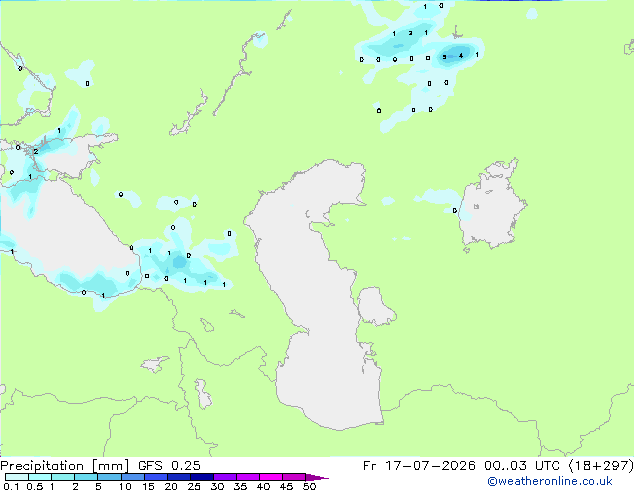The image size is (634, 490).
Task: Click the '20' legend scale label
Action: pyautogui.click(x=171, y=486)
